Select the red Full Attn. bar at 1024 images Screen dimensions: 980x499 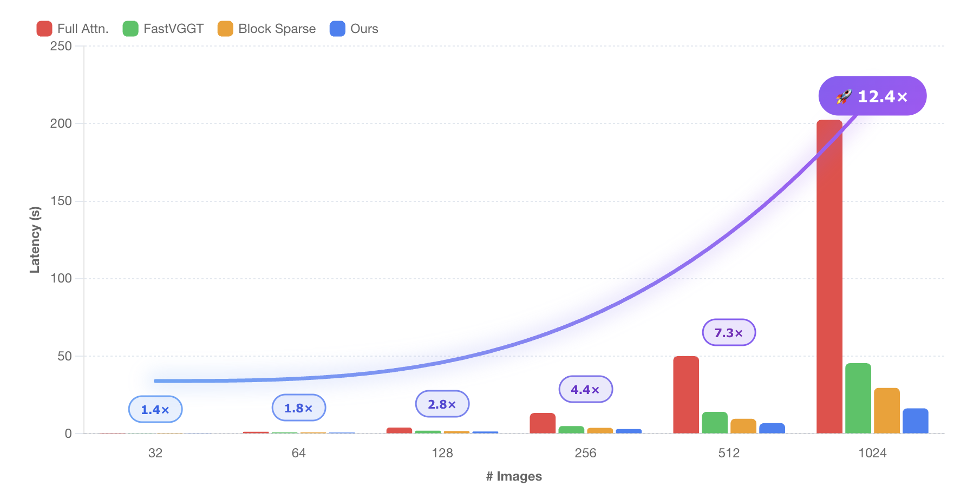click(829, 276)
